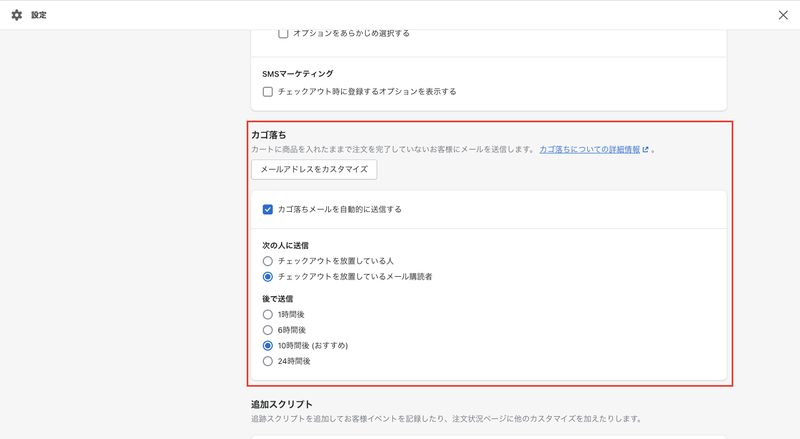Click メールアドレスをカスタマイズ button

point(314,169)
